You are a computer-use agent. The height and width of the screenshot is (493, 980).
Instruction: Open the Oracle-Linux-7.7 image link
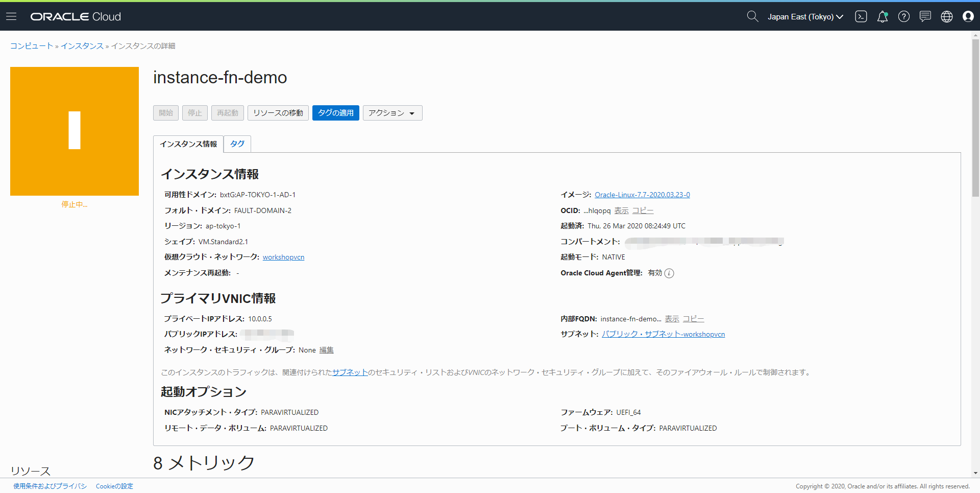pyautogui.click(x=642, y=195)
